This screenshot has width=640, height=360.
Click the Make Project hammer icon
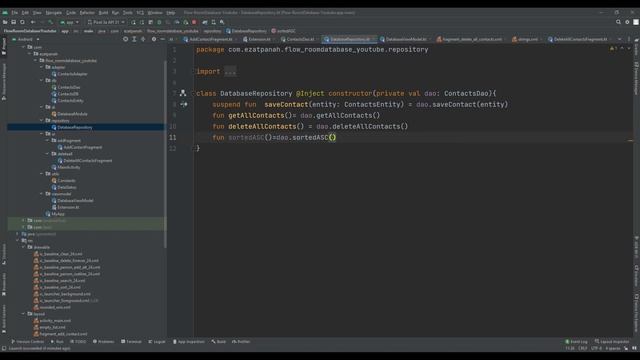(51, 22)
